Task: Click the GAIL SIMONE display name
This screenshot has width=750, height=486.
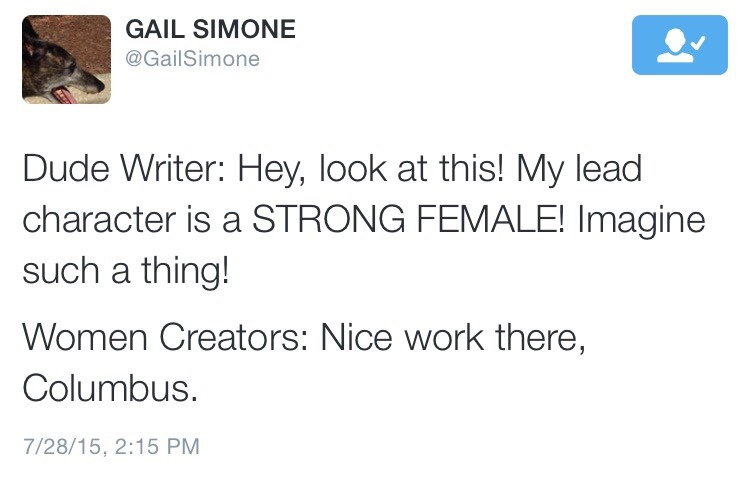Action: (210, 29)
